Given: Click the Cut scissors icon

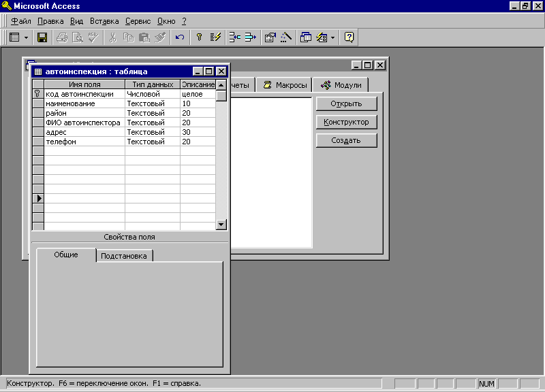Looking at the screenshot, I should (112, 37).
